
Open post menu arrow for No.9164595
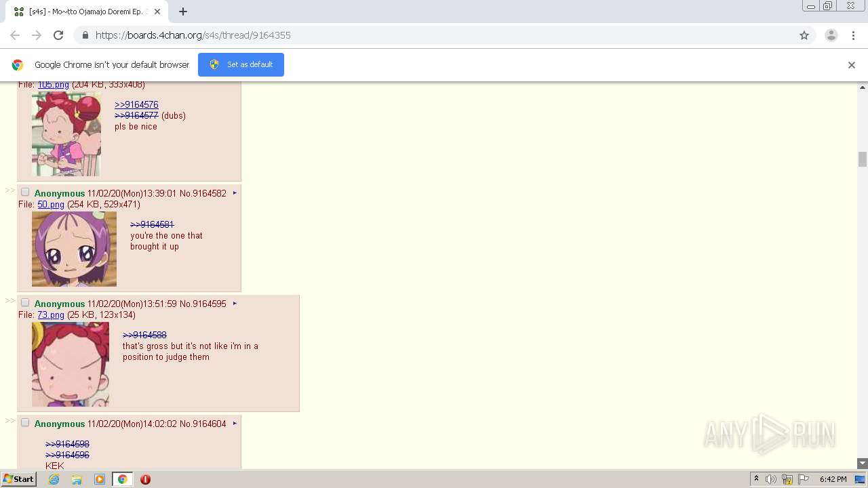tap(235, 304)
